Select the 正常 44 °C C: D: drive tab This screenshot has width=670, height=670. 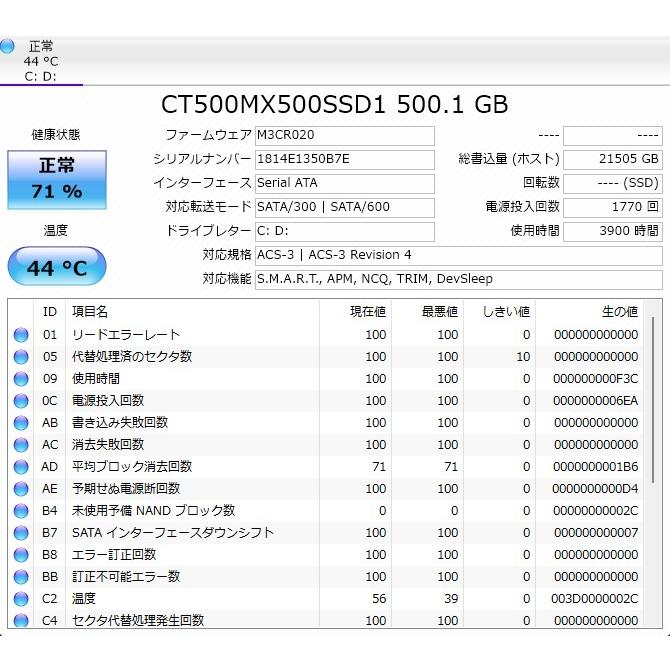pos(41,61)
